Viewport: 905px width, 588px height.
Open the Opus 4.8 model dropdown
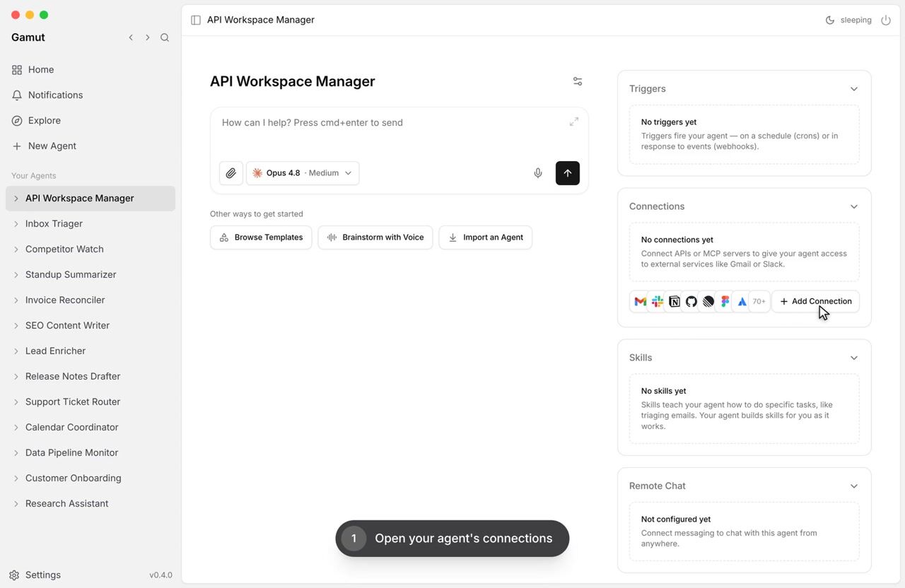[x=303, y=173]
